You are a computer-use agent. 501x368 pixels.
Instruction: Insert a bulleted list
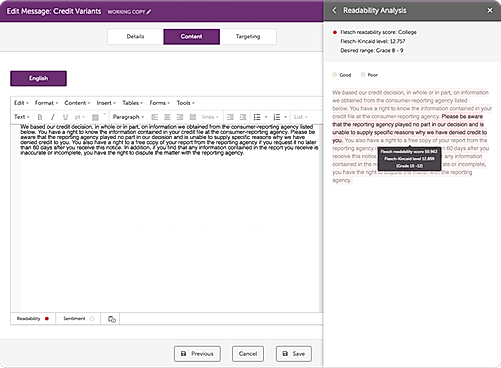[x=257, y=117]
